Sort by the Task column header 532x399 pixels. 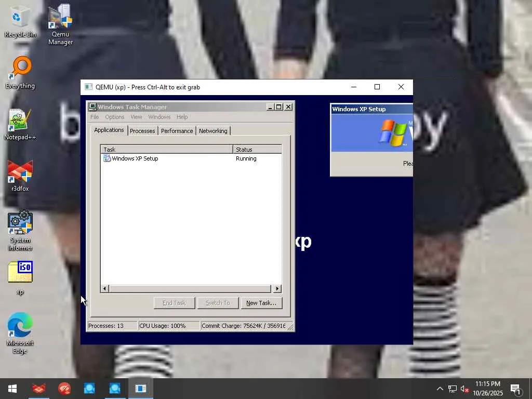click(167, 149)
